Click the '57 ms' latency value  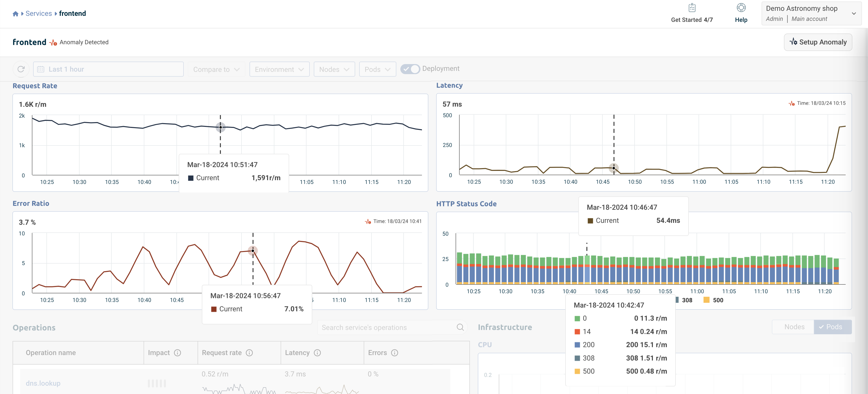(452, 104)
